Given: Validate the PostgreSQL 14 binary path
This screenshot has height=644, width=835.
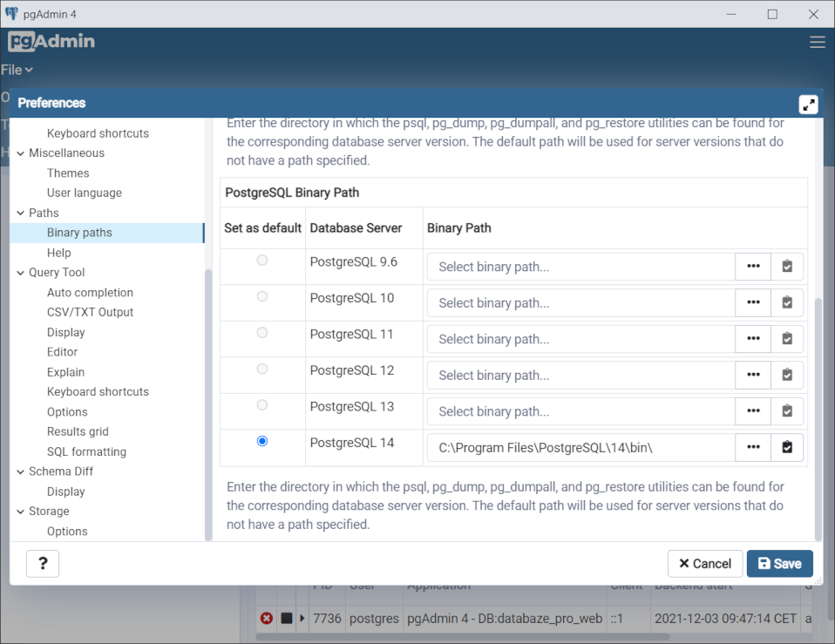Looking at the screenshot, I should point(787,448).
